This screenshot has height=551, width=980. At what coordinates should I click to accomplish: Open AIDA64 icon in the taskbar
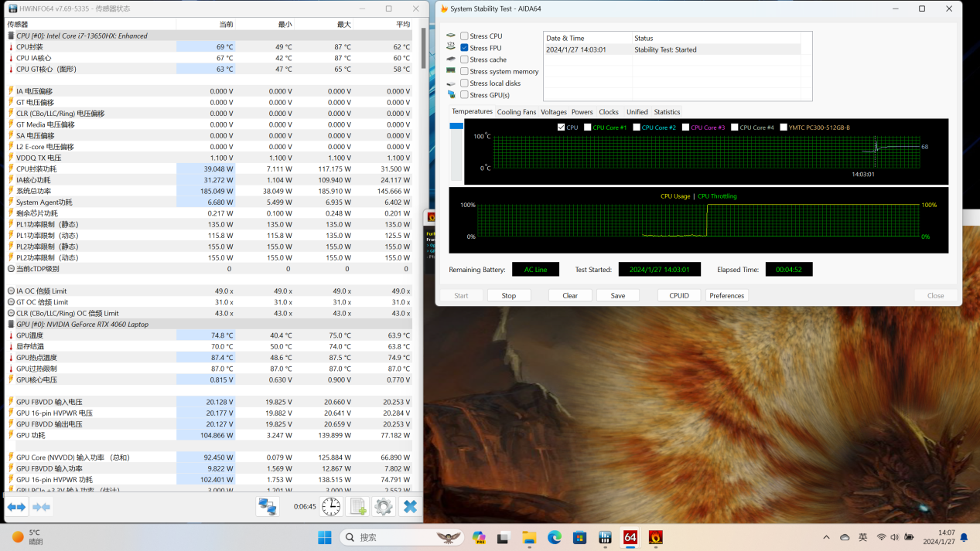(630, 537)
